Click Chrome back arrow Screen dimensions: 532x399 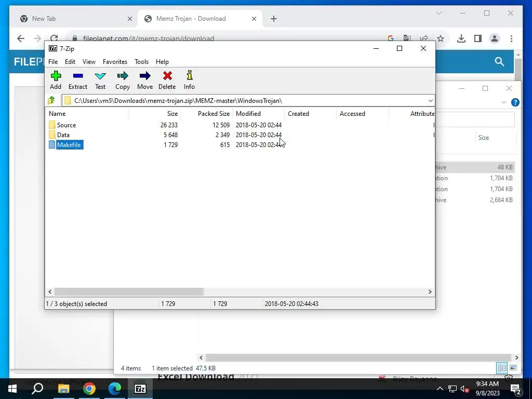click(21, 38)
